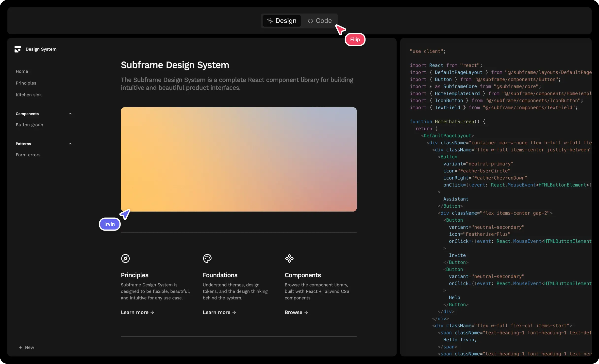Select the compass icon above Principles
The height and width of the screenshot is (364, 599).
pyautogui.click(x=125, y=258)
